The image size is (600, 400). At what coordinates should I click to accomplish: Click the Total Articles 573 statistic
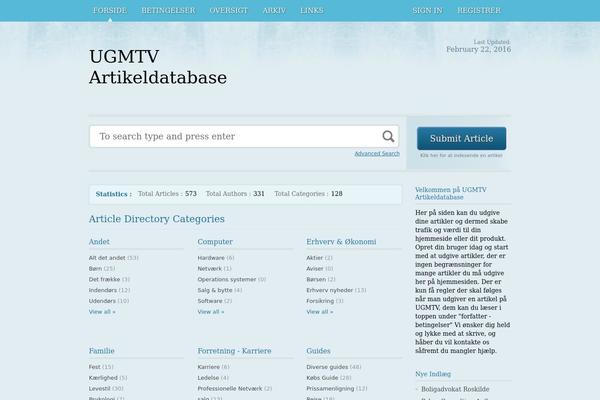tap(167, 194)
